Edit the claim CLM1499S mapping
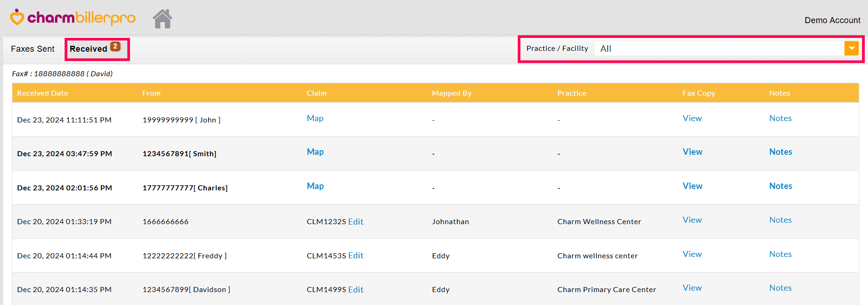Viewport: 868px width, 305px height. pos(356,290)
